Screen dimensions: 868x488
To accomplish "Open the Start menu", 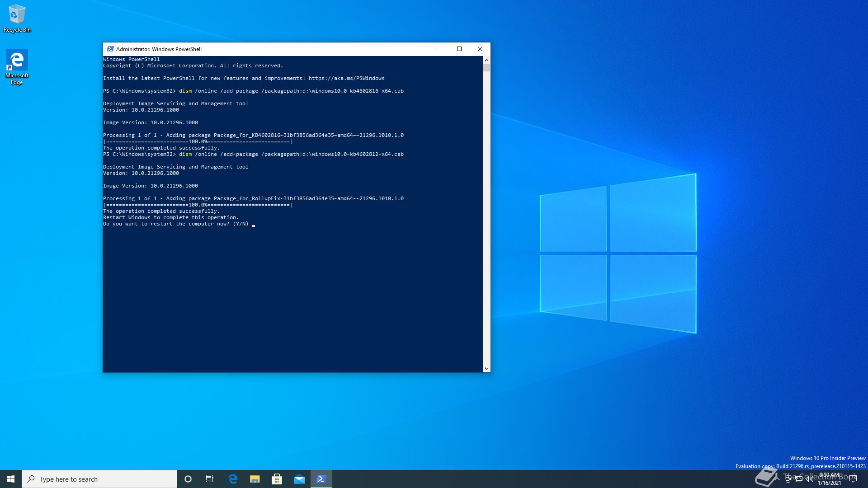I will tap(9, 479).
